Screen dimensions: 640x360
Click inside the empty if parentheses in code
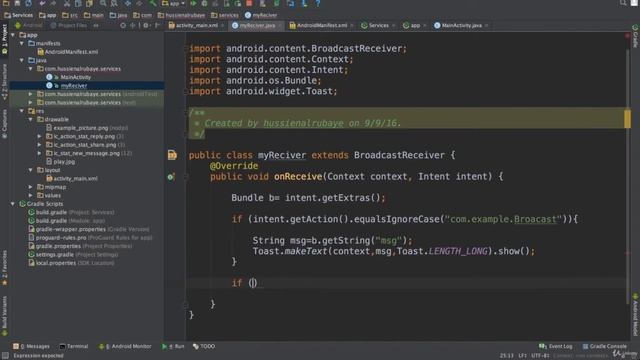point(253,283)
